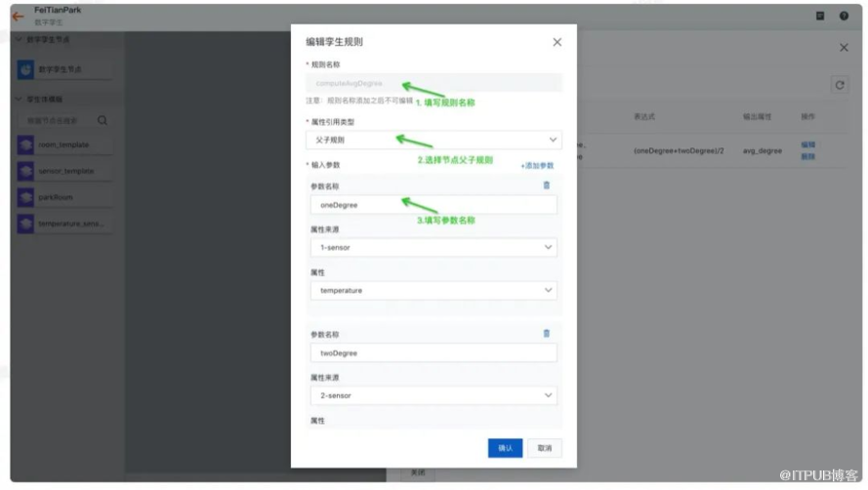This screenshot has width=868, height=490.
Task: Collapse the 数字孪生节点 section
Action: click(19, 39)
